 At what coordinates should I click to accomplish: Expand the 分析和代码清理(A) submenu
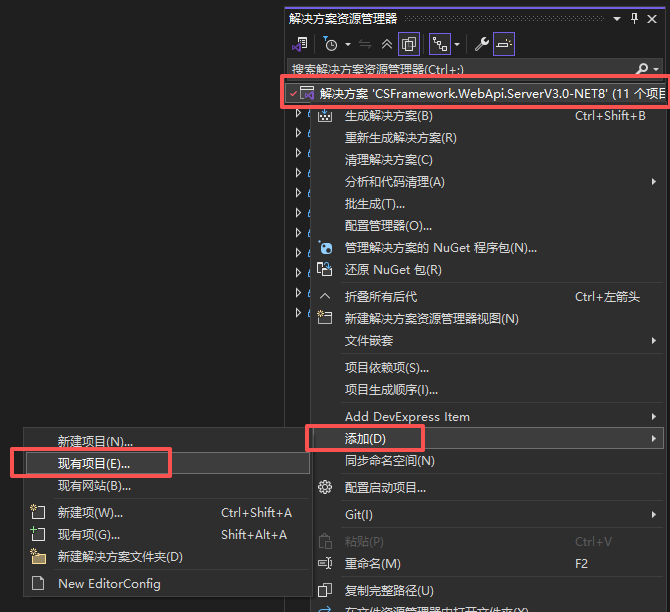point(487,182)
